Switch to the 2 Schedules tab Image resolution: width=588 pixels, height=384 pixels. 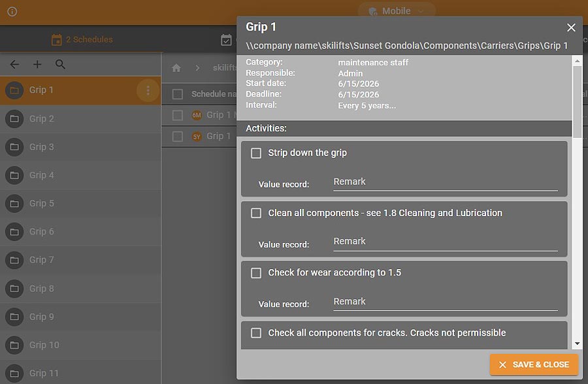82,40
